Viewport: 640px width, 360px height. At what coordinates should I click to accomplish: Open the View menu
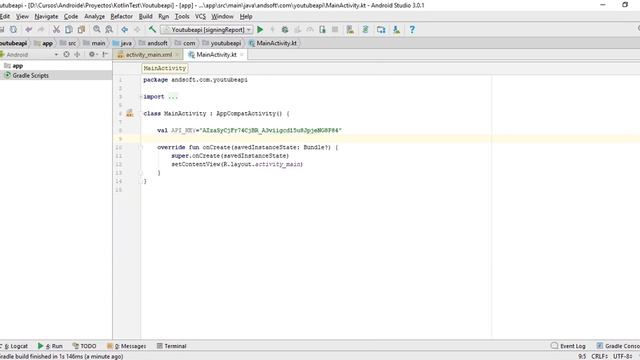(22, 16)
